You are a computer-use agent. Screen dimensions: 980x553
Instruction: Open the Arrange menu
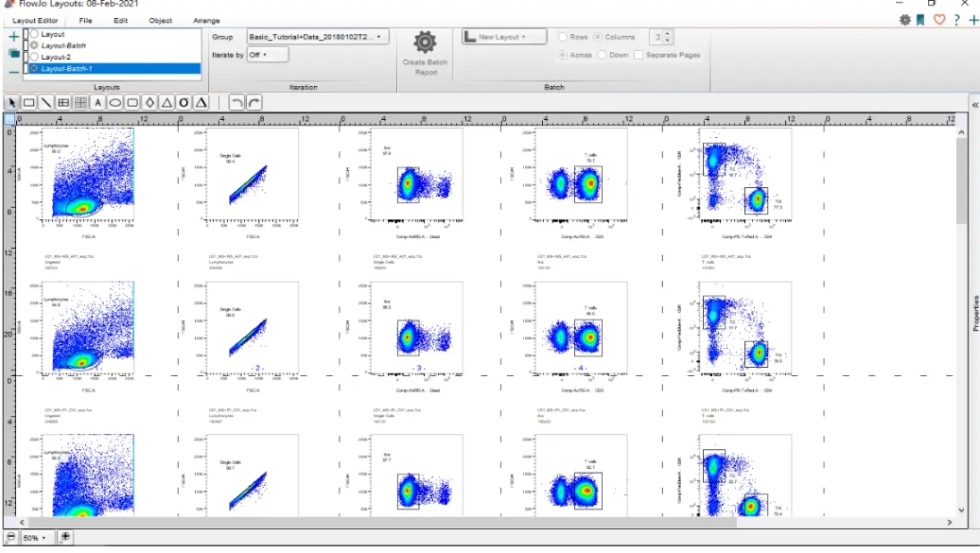(205, 20)
